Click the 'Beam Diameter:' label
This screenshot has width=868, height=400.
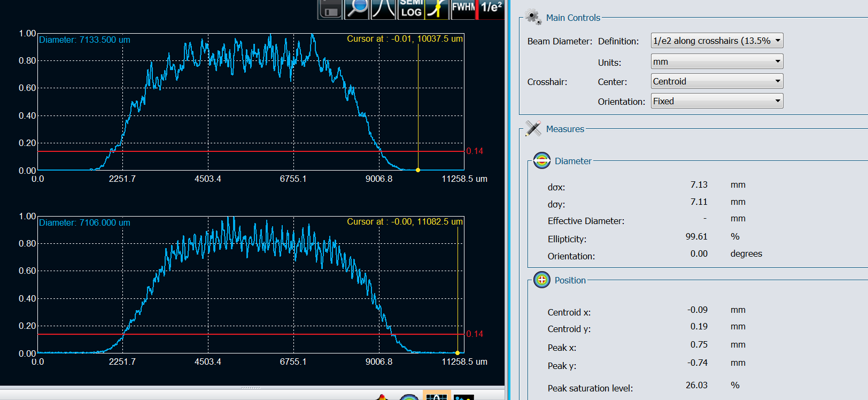tap(560, 41)
